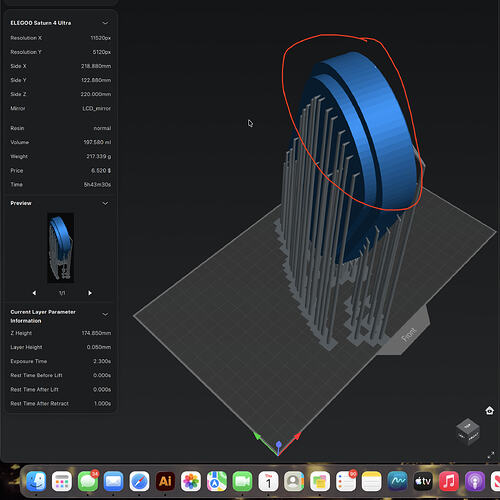The width and height of the screenshot is (500, 500).
Task: Click the Side Y value 122.880mm
Action: click(96, 80)
